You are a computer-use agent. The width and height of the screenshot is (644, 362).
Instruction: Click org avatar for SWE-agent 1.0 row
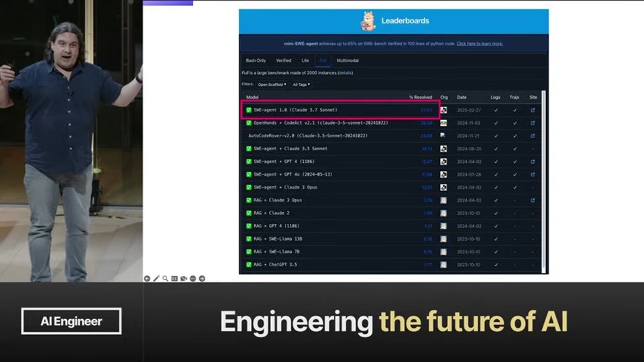443,110
